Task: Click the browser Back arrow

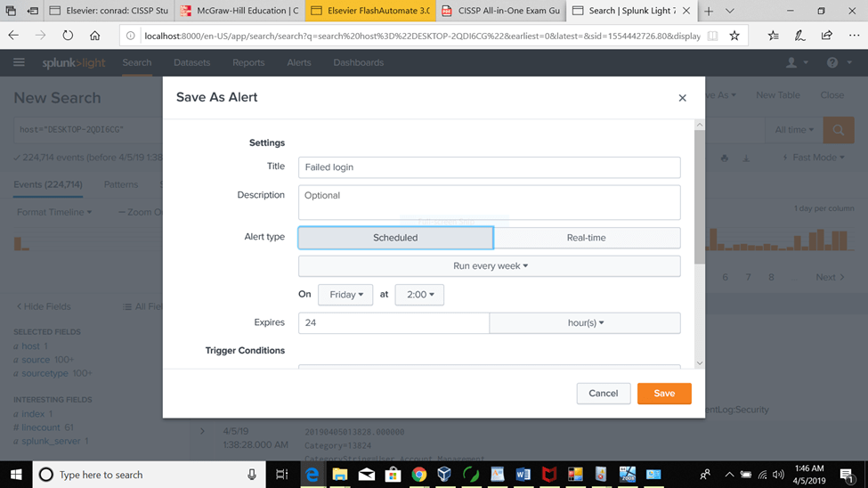Action: (13, 36)
